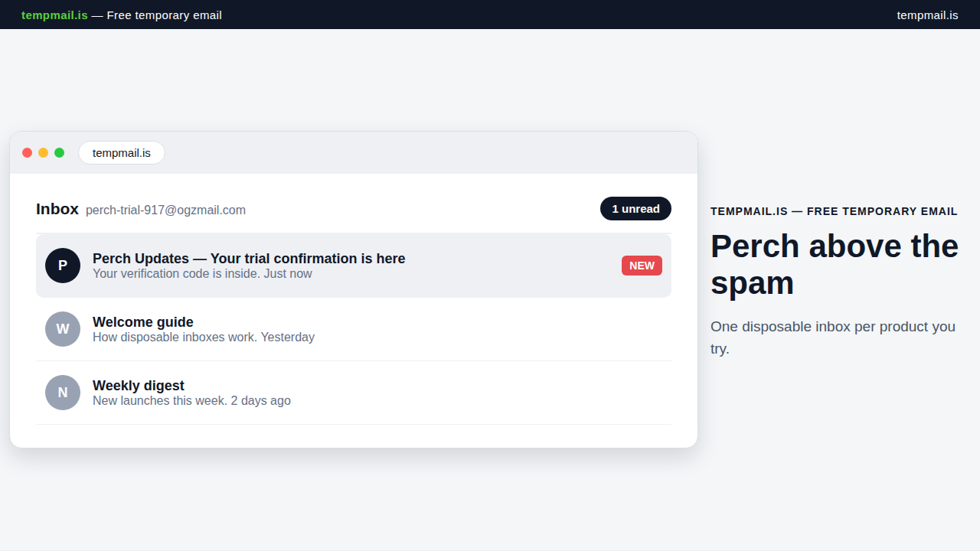Select the perch-trial-917@ogzmail.com address
Viewport: 980px width, 551px height.
[165, 210]
